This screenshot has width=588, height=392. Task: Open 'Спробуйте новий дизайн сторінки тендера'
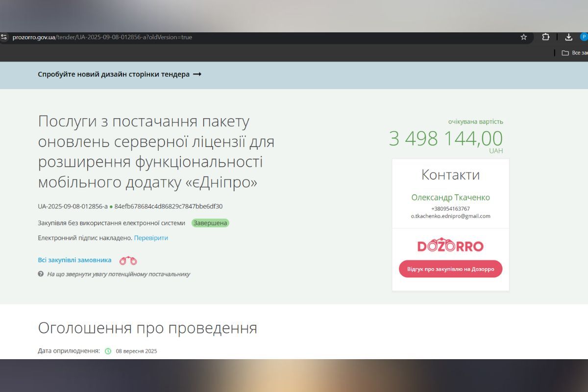pos(114,74)
